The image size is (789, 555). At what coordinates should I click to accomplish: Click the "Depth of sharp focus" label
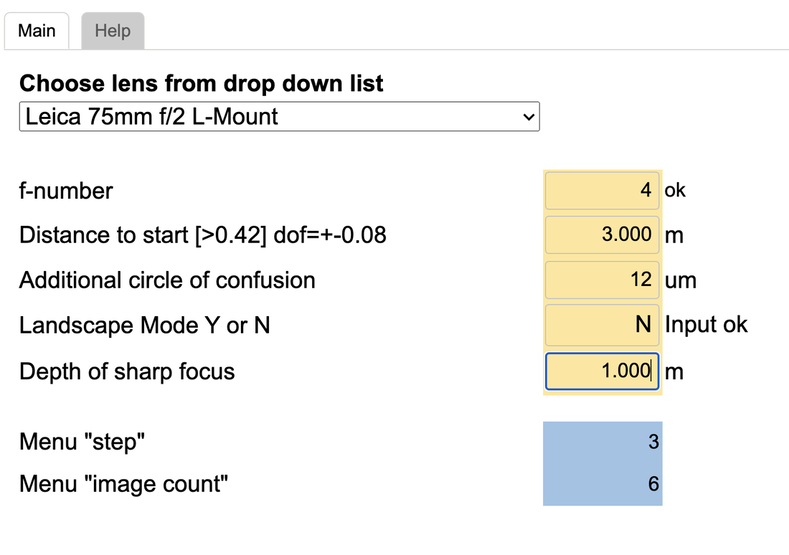pyautogui.click(x=127, y=372)
